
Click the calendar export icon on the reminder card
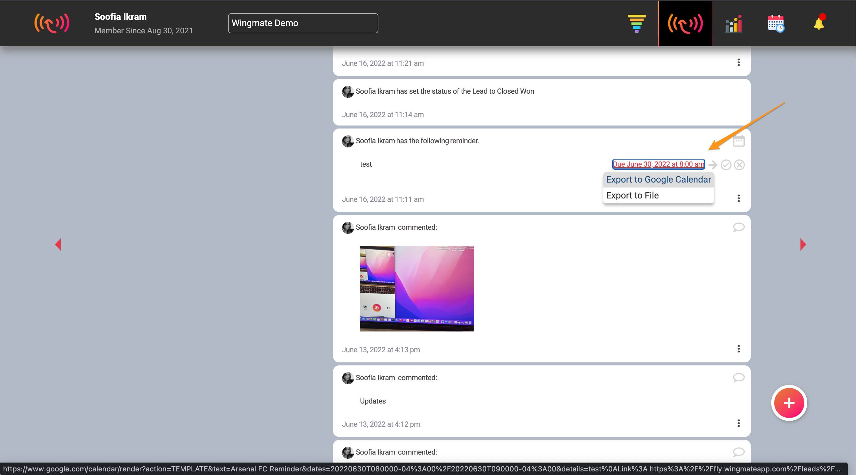738,141
